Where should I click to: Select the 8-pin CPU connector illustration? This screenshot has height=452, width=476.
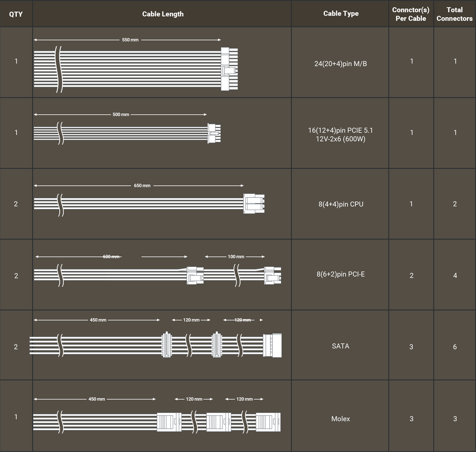[x=254, y=203]
